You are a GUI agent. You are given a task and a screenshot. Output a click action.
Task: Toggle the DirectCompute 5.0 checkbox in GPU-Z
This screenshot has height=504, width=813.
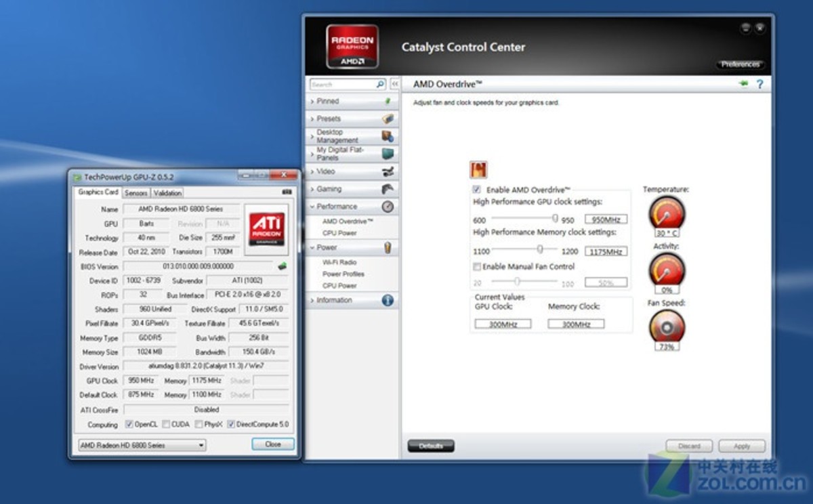231,424
